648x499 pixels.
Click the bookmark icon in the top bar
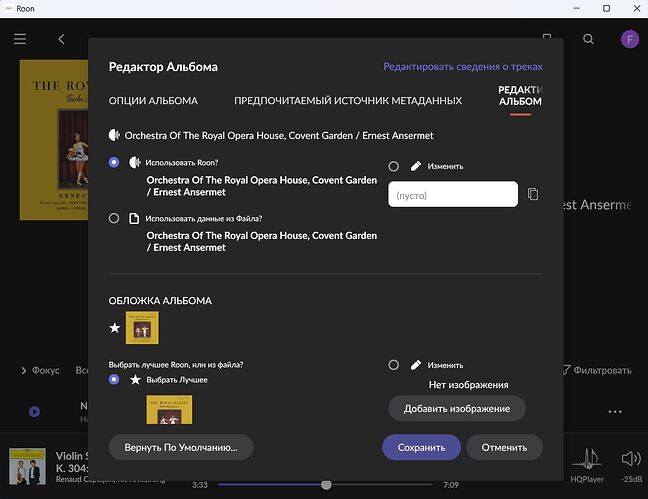[x=547, y=36]
